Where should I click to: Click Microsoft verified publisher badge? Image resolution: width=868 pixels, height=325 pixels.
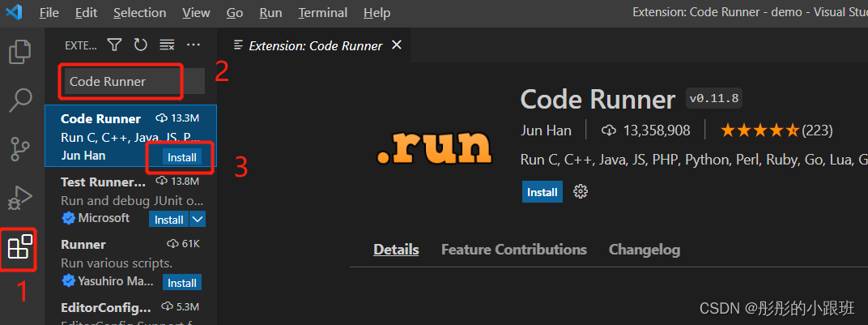pos(68,219)
